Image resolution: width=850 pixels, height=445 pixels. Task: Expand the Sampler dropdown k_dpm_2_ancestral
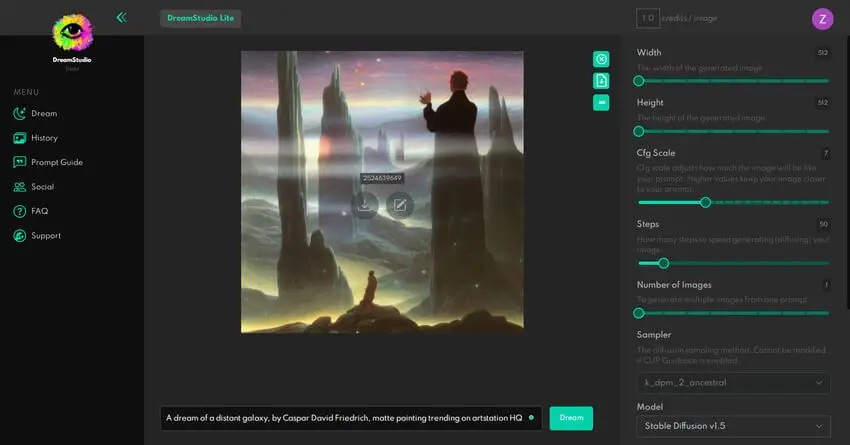[x=733, y=382]
